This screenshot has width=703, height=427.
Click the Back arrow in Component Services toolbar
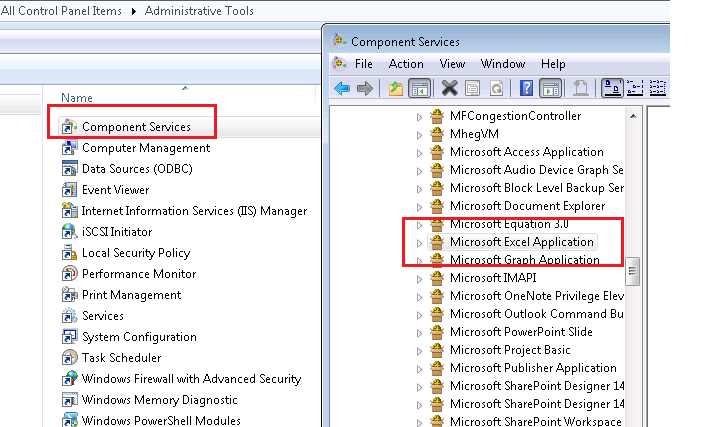(x=342, y=88)
